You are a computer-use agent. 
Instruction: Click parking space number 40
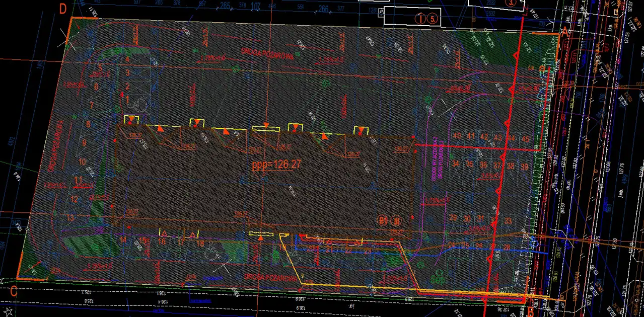(457, 136)
